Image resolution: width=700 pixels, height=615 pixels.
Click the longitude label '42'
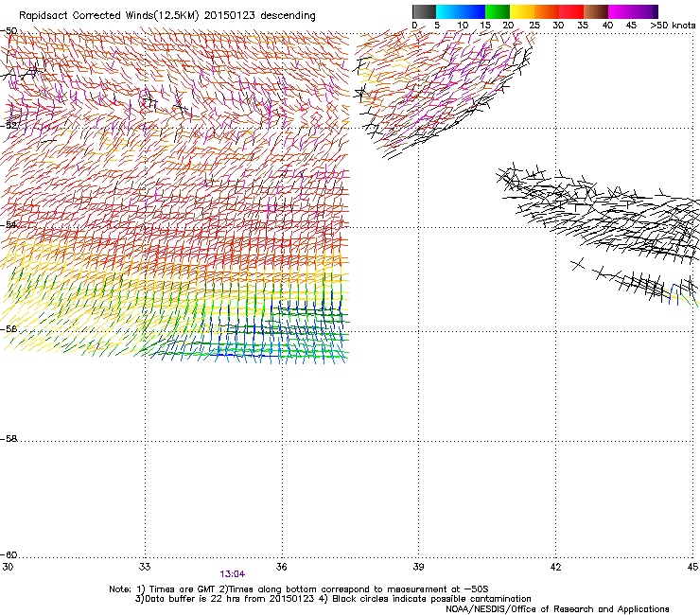pyautogui.click(x=555, y=567)
